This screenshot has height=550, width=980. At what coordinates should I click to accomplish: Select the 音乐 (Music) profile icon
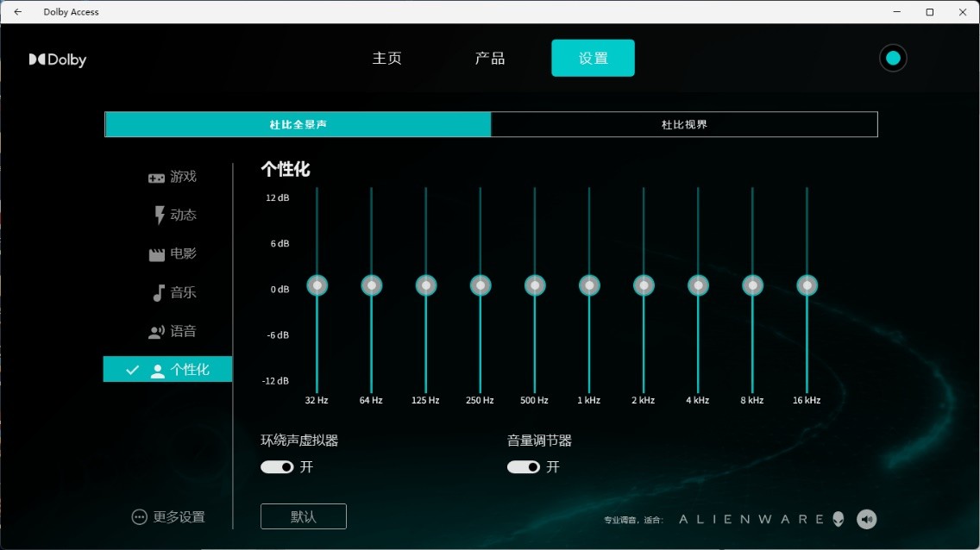(159, 292)
